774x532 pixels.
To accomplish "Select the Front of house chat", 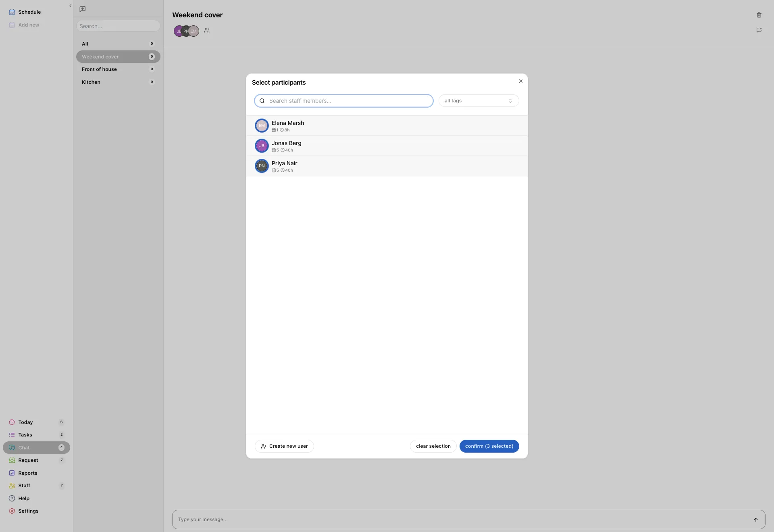I will point(118,69).
